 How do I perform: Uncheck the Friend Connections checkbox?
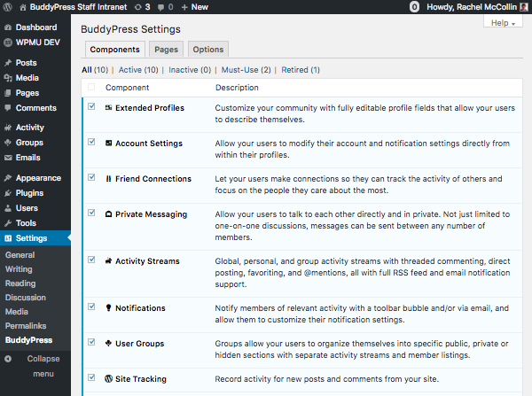(x=91, y=177)
